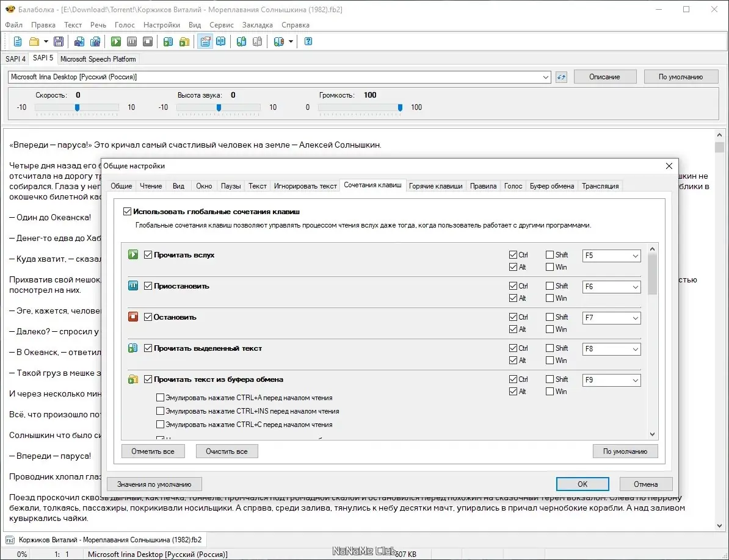Viewport: 729px width, 560px height.
Task: Click the refresh voices icon beside the voice list
Action: pos(562,77)
